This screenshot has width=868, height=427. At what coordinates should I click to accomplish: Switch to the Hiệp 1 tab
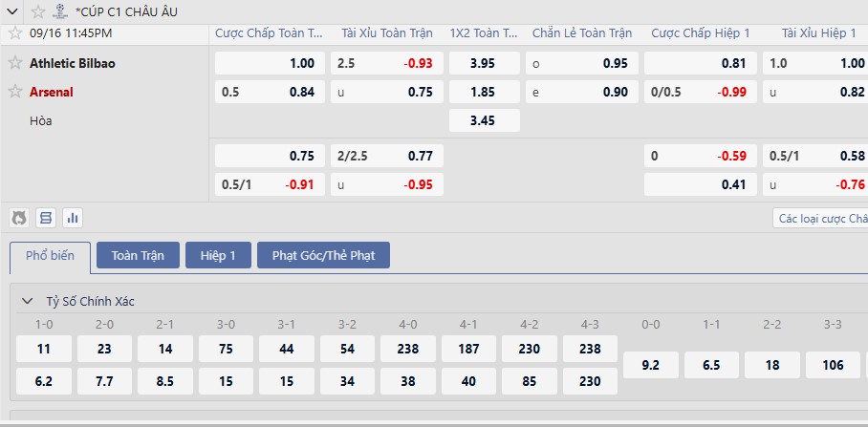coord(218,255)
